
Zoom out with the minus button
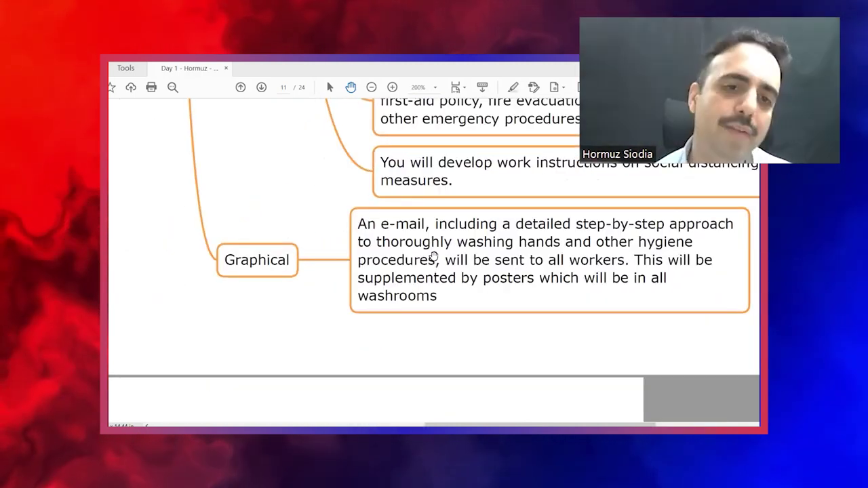[x=372, y=87]
